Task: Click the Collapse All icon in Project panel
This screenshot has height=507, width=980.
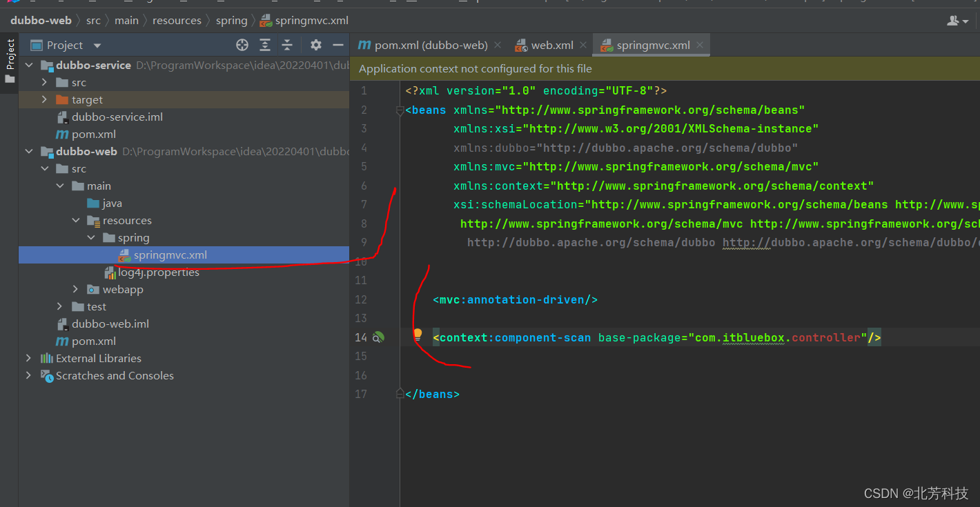Action: click(287, 45)
